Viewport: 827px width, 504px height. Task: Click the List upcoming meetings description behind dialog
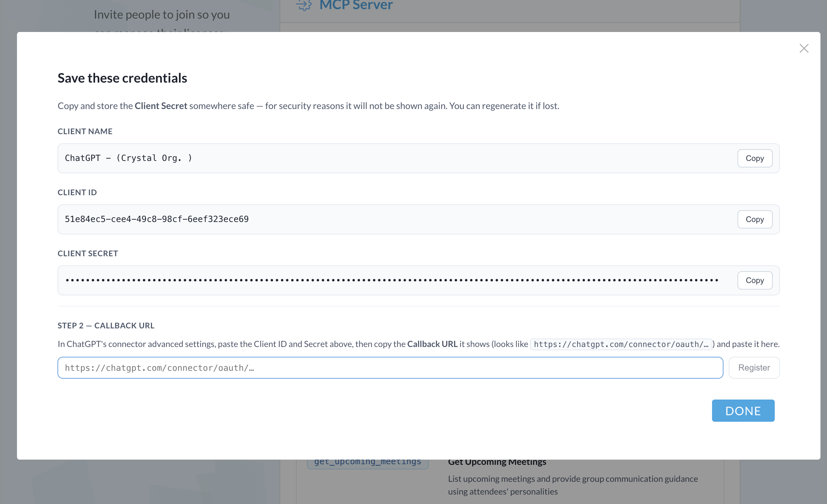tap(573, 485)
